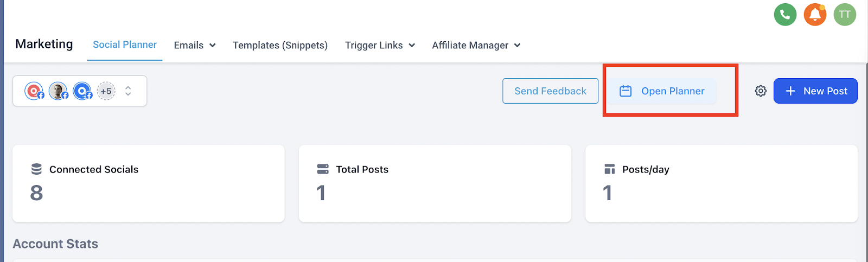The width and height of the screenshot is (868, 262).
Task: Open the TT user profile avatar
Action: 845,15
